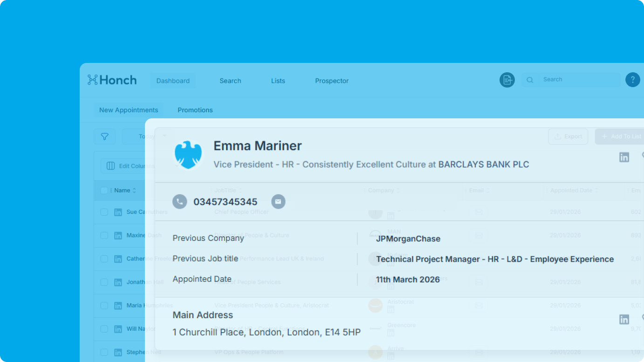Open Stephen Neil's LinkedIn icon
The image size is (644, 362).
pos(118,352)
